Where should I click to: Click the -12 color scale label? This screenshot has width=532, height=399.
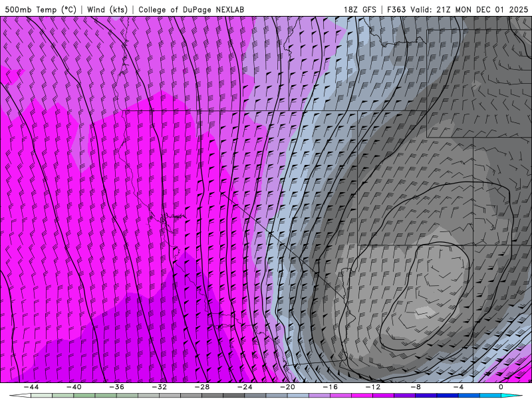click(373, 387)
